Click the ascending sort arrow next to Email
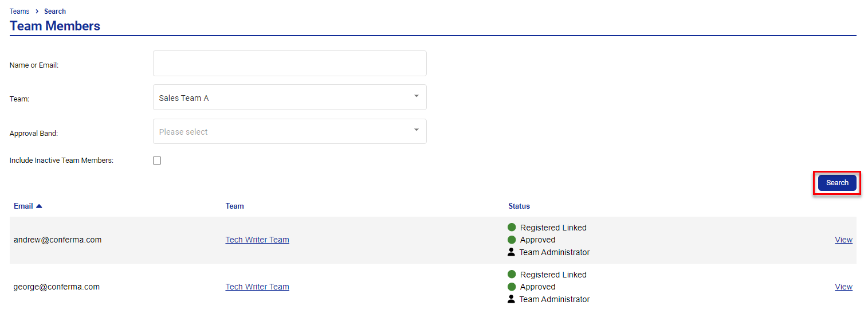The image size is (868, 309). tap(39, 206)
